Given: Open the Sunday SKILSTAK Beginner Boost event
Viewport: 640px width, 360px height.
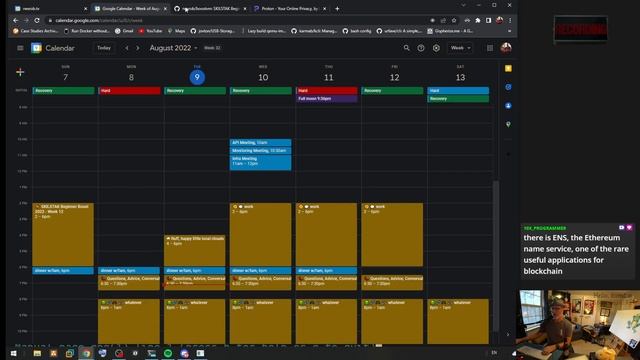Looking at the screenshot, I should (x=63, y=235).
